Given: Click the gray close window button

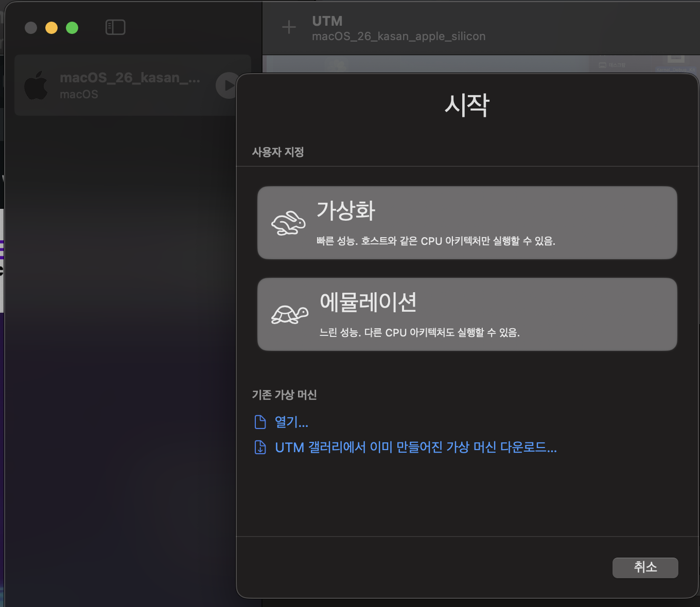Looking at the screenshot, I should click(x=31, y=28).
